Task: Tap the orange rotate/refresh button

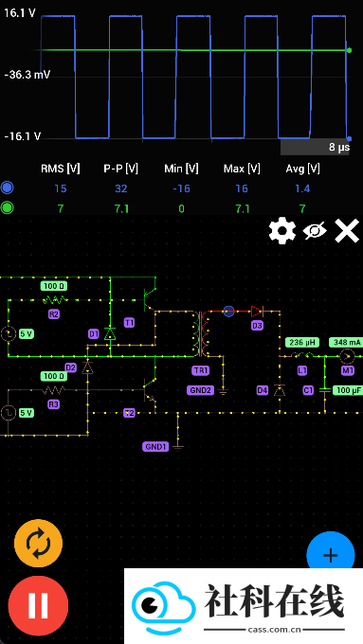Action: 38,544
